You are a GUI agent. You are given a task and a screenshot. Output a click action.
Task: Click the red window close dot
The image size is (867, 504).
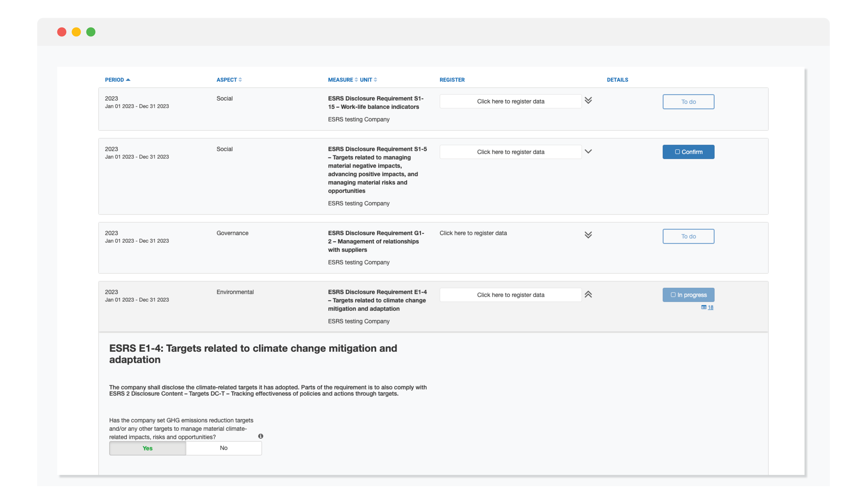tap(62, 32)
